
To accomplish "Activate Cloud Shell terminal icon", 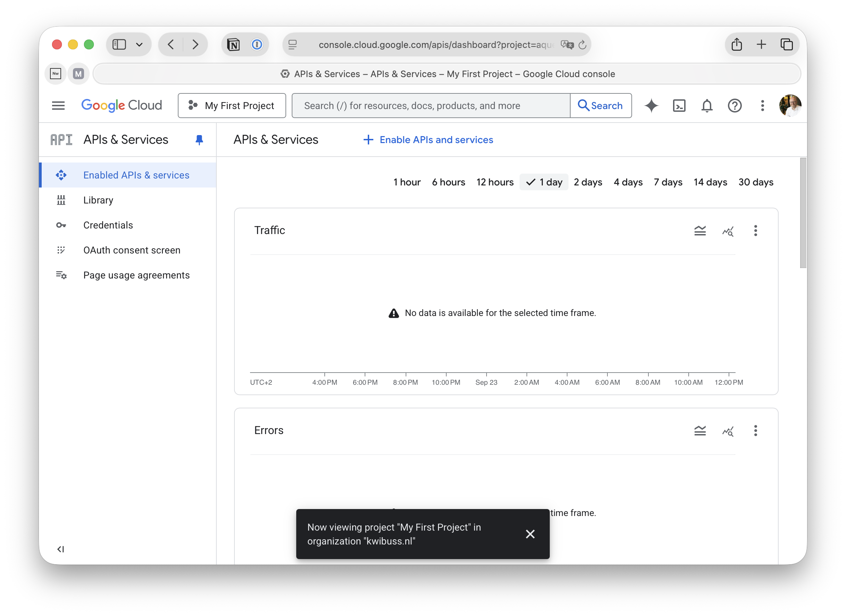I will point(679,106).
